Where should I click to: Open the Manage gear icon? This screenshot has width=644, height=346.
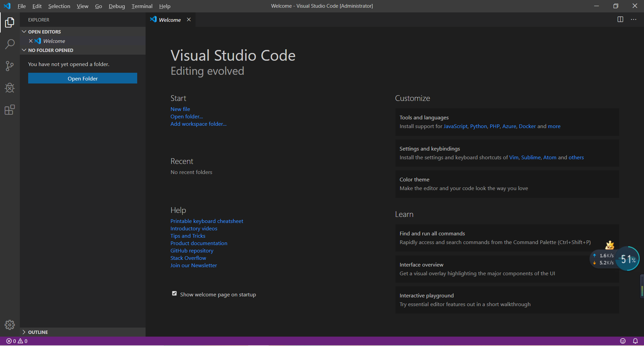click(x=10, y=325)
